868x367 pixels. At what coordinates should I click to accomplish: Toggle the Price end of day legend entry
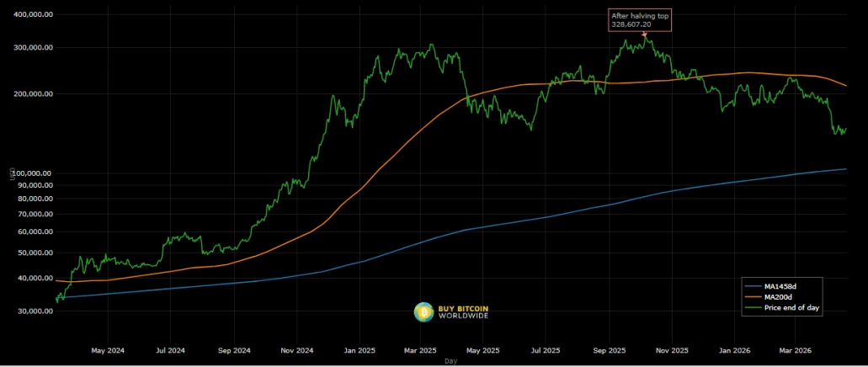[781, 307]
